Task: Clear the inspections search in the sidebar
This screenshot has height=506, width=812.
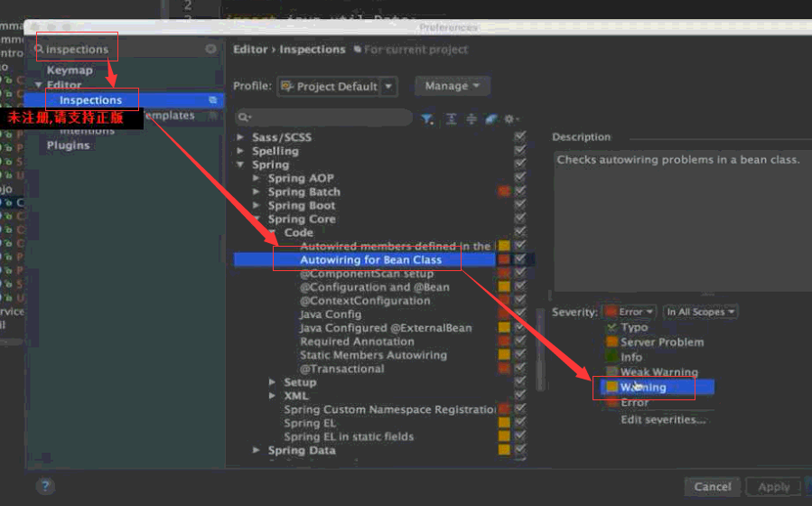Action: (210, 49)
